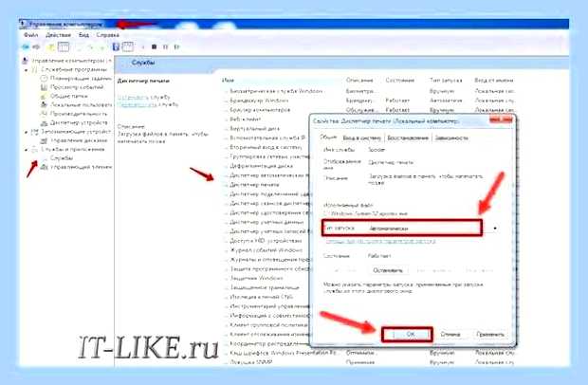The image size is (588, 385).
Task: Open the startup options help link
Action: tap(380, 242)
